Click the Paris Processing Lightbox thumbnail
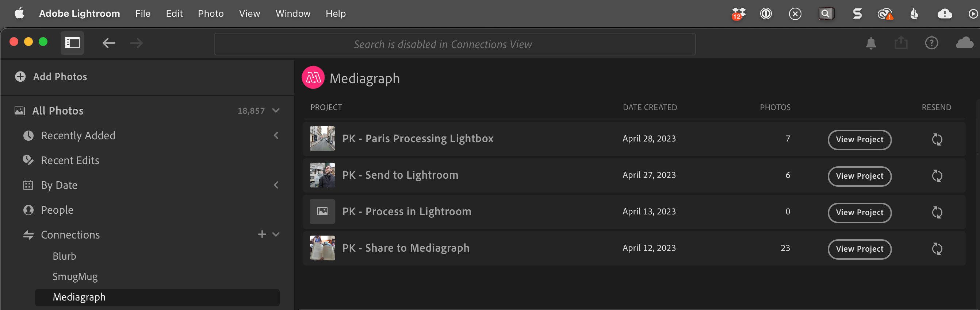The height and width of the screenshot is (310, 980). pyautogui.click(x=322, y=139)
